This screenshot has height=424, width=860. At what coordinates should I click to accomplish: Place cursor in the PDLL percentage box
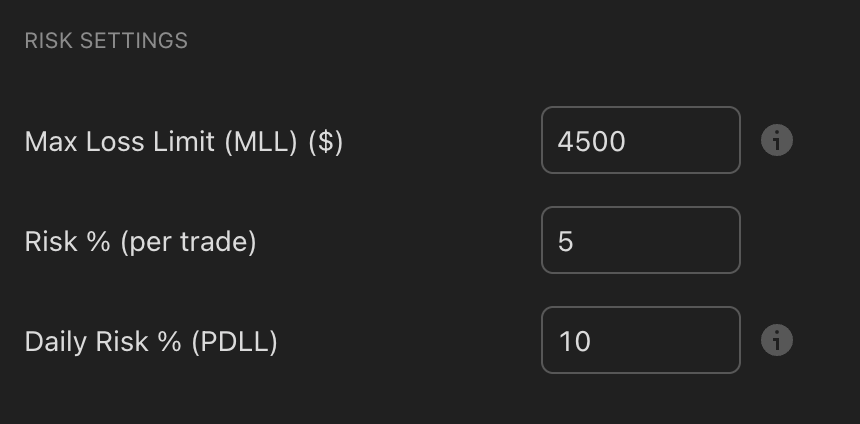[x=640, y=341]
